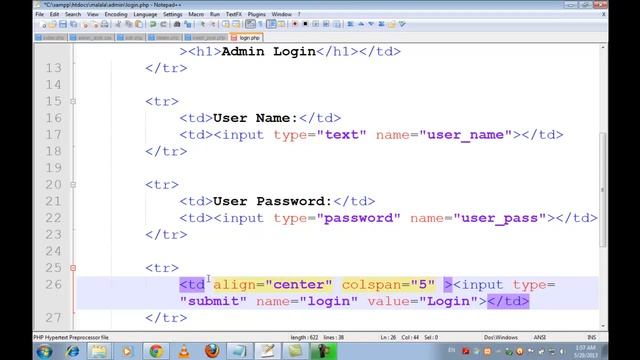Click line number 17 in the margin

pyautogui.click(x=53, y=135)
